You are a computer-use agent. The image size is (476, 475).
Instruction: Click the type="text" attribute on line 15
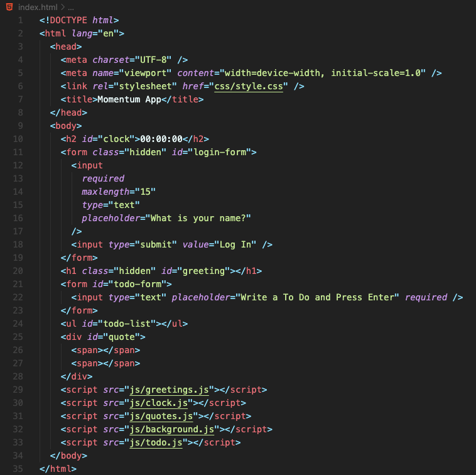click(x=111, y=205)
